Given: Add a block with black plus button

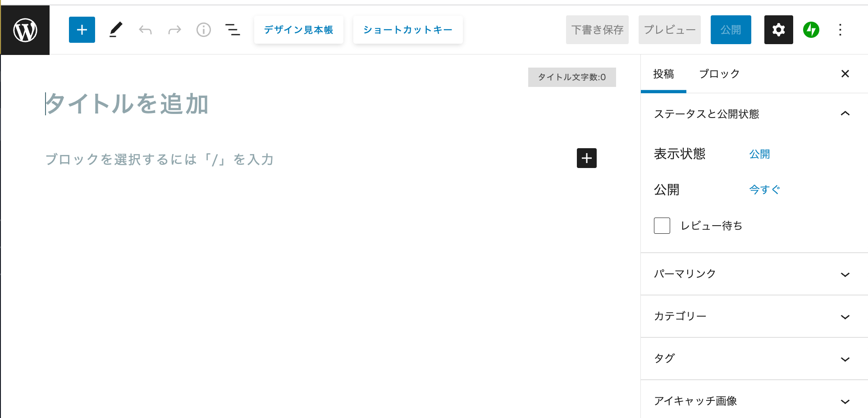Looking at the screenshot, I should (587, 158).
